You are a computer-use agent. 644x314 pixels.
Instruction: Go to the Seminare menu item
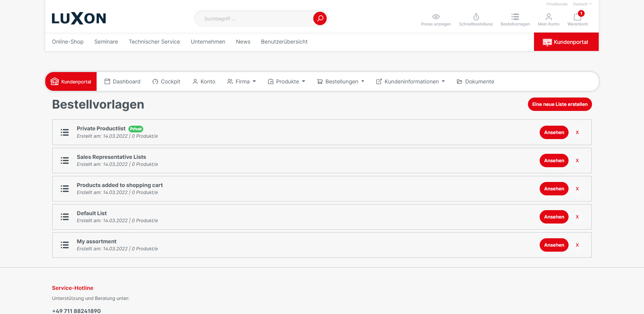pos(106,42)
